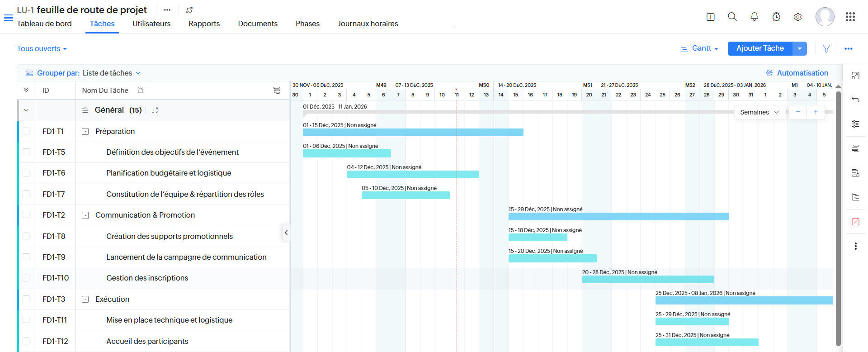Tick the checkbox for FD1-T5

(26, 152)
